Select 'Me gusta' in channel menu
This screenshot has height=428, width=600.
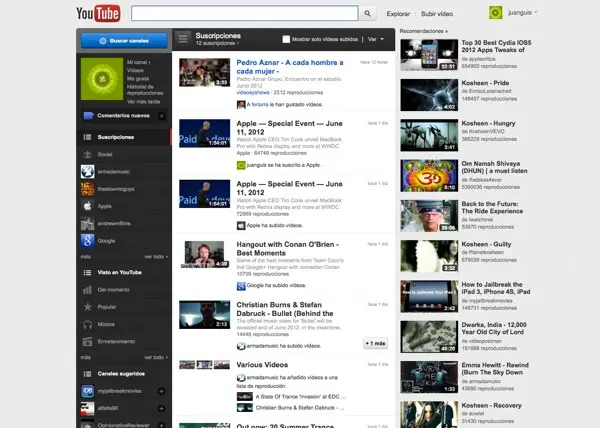pos(138,78)
